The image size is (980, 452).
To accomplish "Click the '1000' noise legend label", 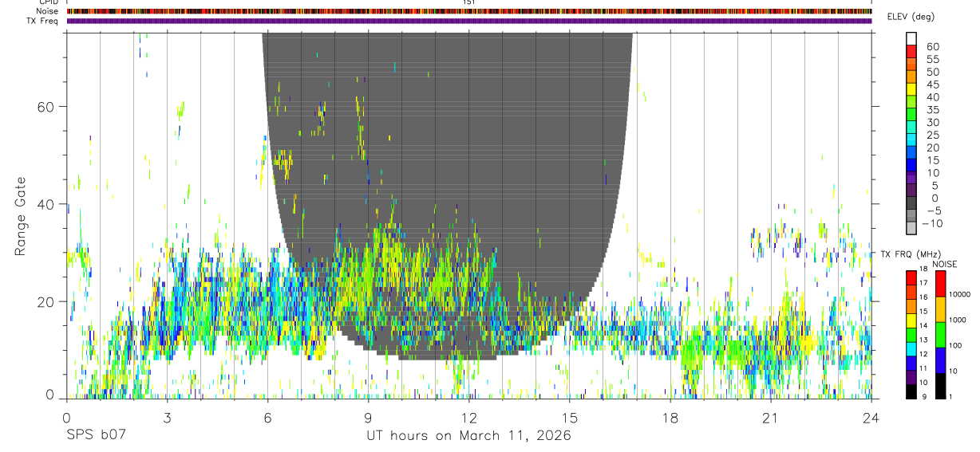I will point(958,320).
